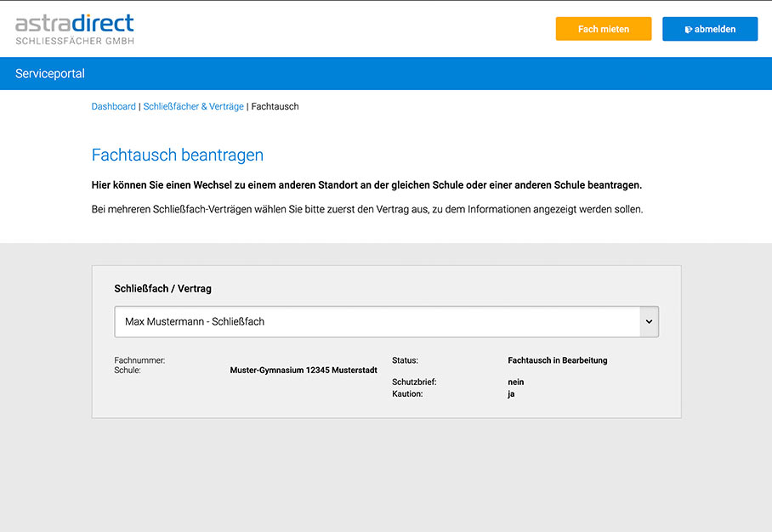Select the Fachtausch breadcrumb entry

pos(275,106)
